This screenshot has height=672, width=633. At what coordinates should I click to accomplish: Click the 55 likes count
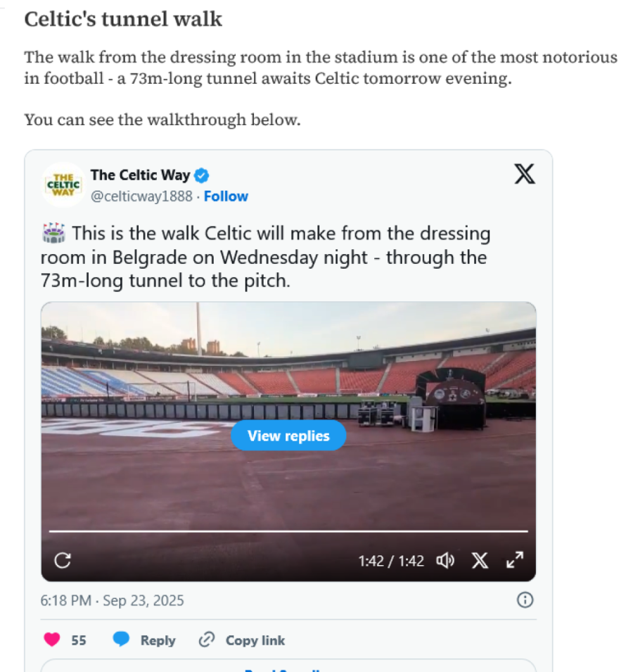(x=79, y=640)
